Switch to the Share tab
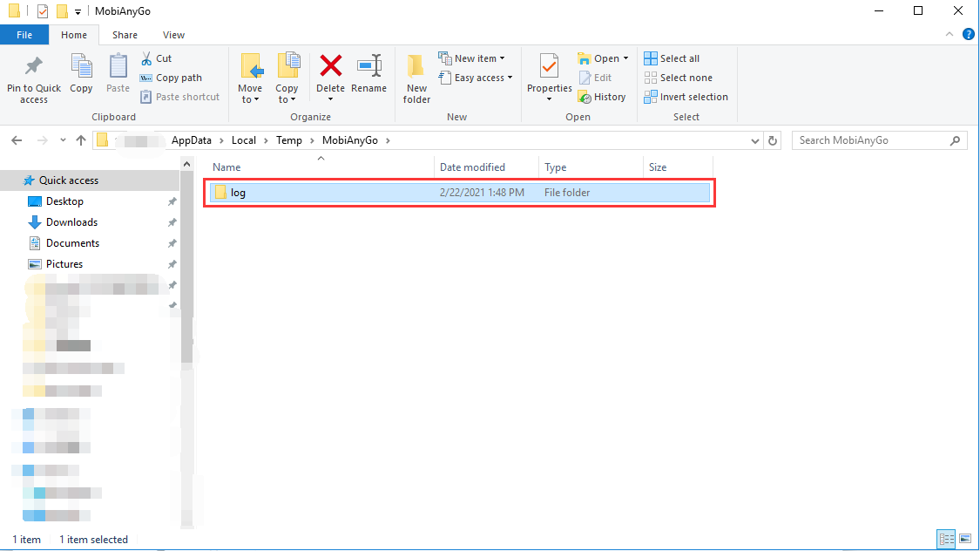Viewport: 980px width, 551px height. coord(125,35)
